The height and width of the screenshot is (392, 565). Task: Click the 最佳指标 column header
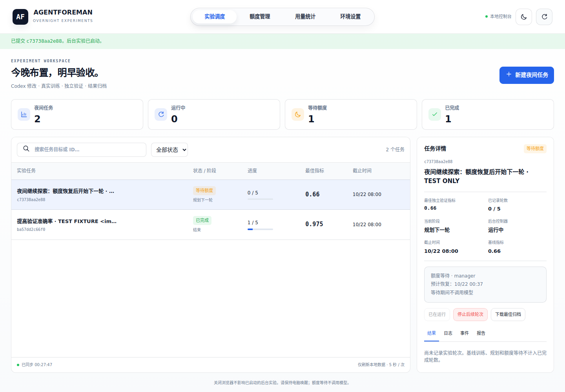315,171
